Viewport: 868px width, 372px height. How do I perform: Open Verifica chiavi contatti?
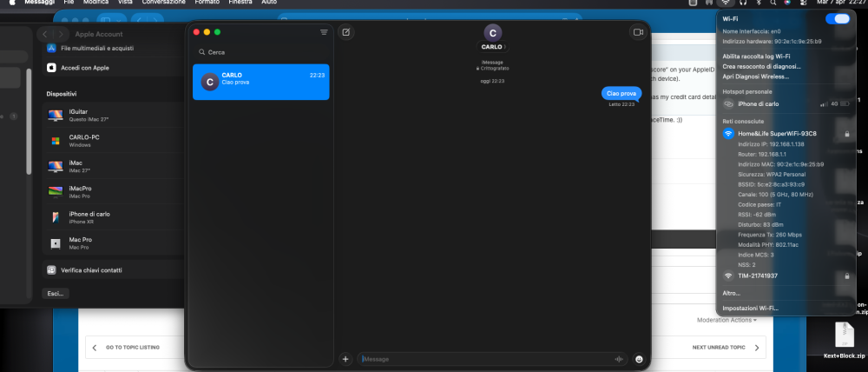click(x=114, y=270)
